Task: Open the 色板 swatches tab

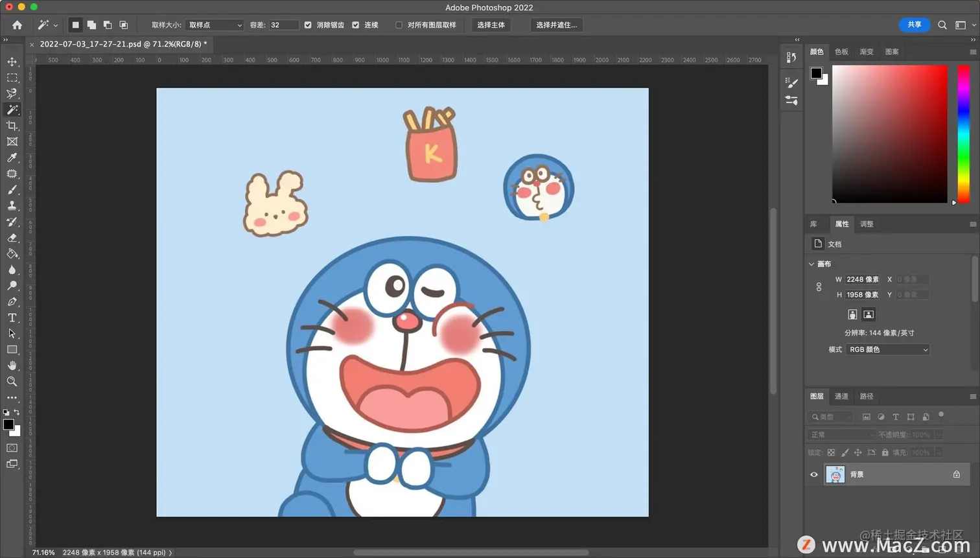Action: (x=841, y=51)
